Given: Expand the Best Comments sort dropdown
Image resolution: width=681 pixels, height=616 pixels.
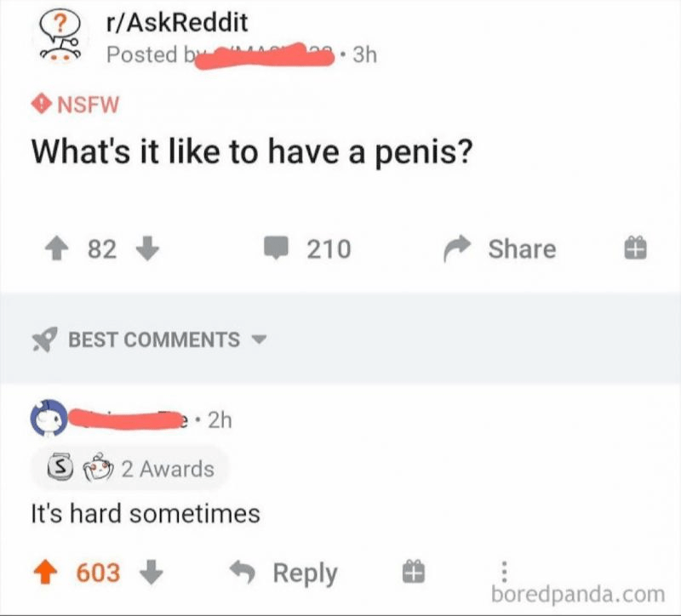Looking at the screenshot, I should [x=259, y=339].
